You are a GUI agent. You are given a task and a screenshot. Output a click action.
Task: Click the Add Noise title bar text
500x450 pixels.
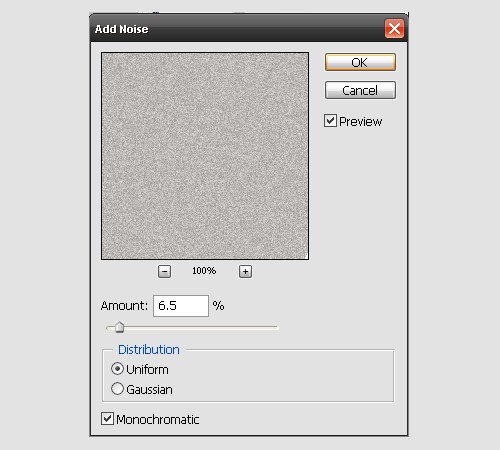tap(122, 29)
